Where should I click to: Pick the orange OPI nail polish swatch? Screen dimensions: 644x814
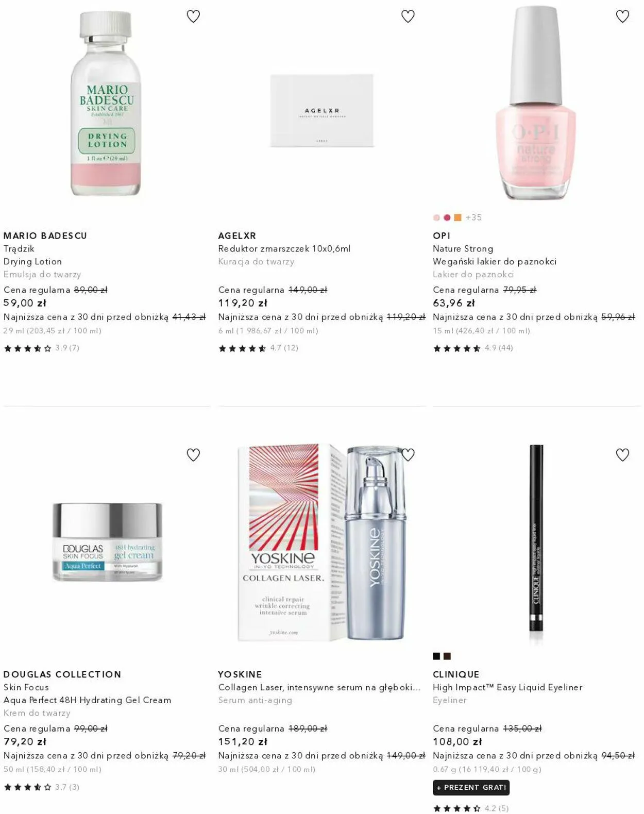tap(457, 217)
